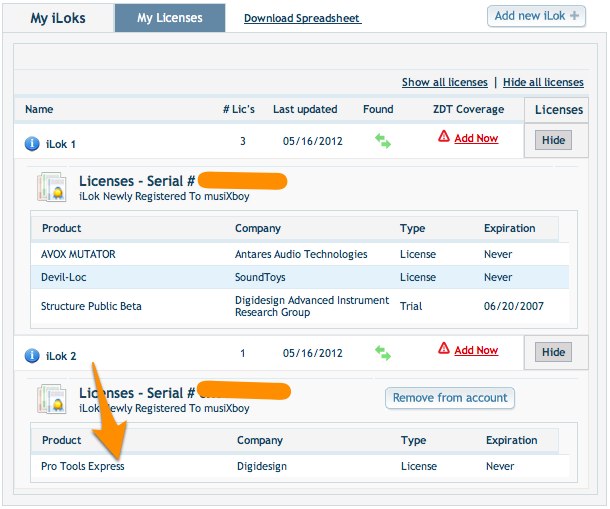The height and width of the screenshot is (509, 610).
Task: Click the Digidesign Advanced Instrument Research Group cell
Action: click(312, 306)
